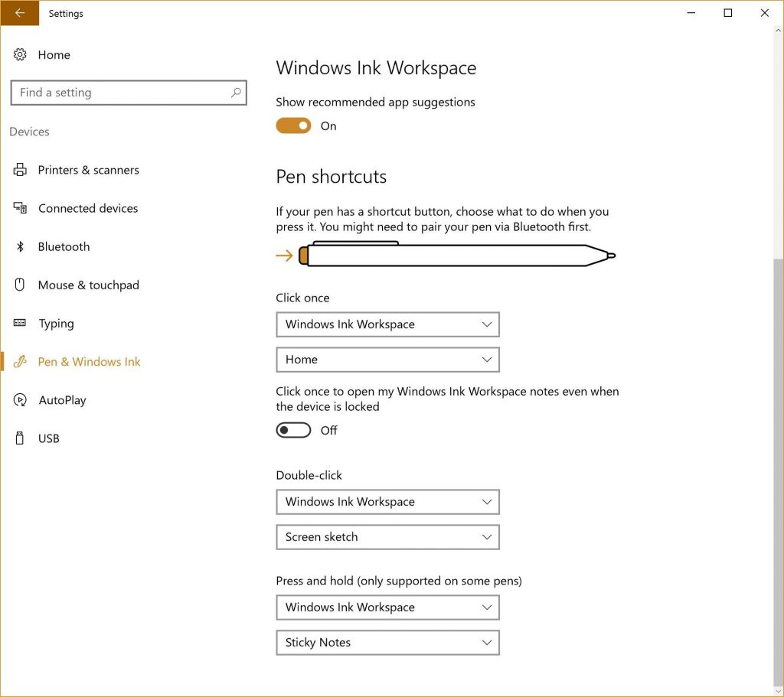Click the Press and hold label text

(398, 581)
